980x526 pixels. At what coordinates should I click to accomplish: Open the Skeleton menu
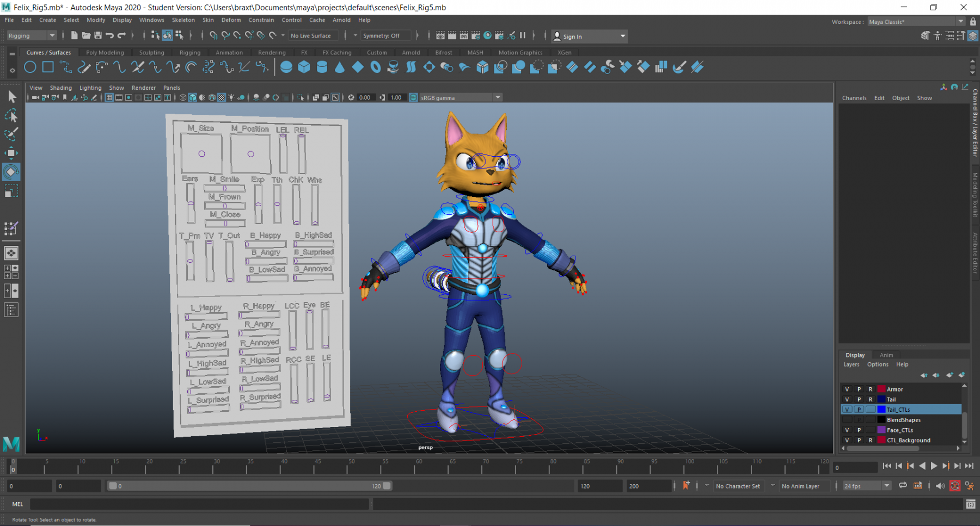pos(183,20)
